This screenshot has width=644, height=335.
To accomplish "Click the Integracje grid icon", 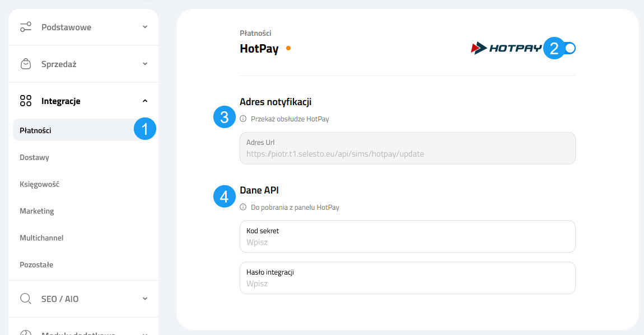I will tap(26, 101).
